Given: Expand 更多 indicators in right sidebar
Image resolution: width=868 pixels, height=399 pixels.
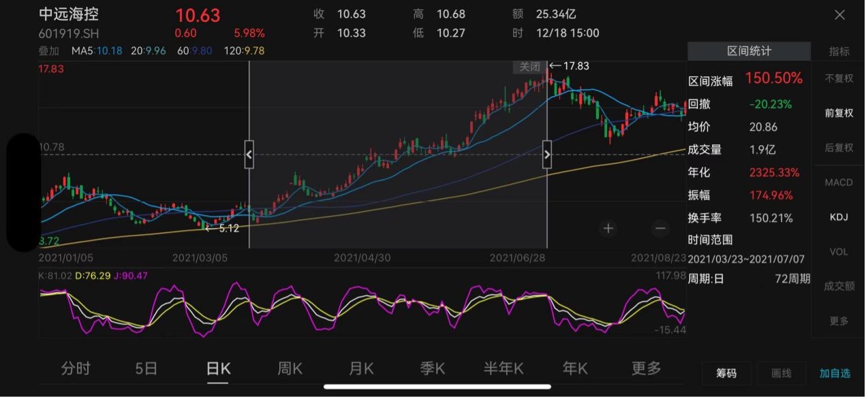Looking at the screenshot, I should (x=839, y=321).
